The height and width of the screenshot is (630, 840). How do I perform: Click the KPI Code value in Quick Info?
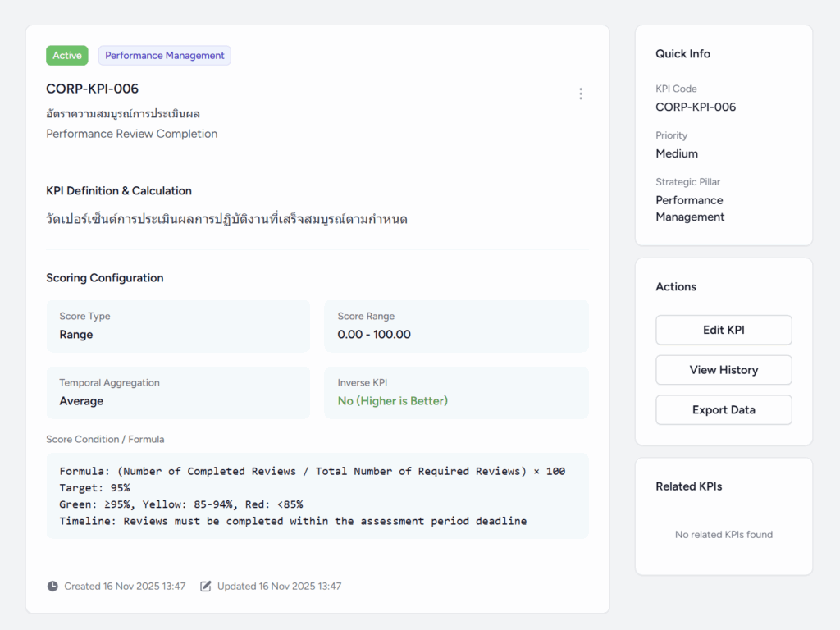[696, 107]
